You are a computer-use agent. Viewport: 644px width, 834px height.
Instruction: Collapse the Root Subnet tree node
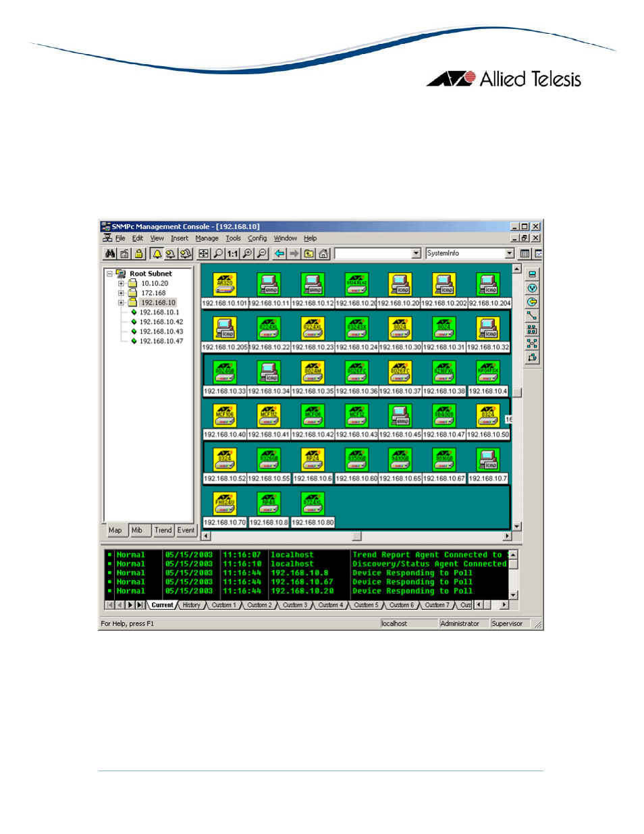click(x=109, y=274)
